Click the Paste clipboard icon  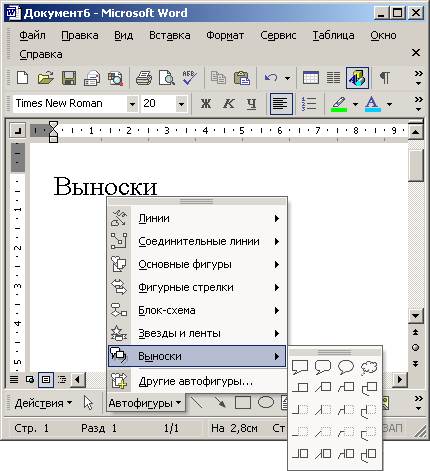(242, 78)
